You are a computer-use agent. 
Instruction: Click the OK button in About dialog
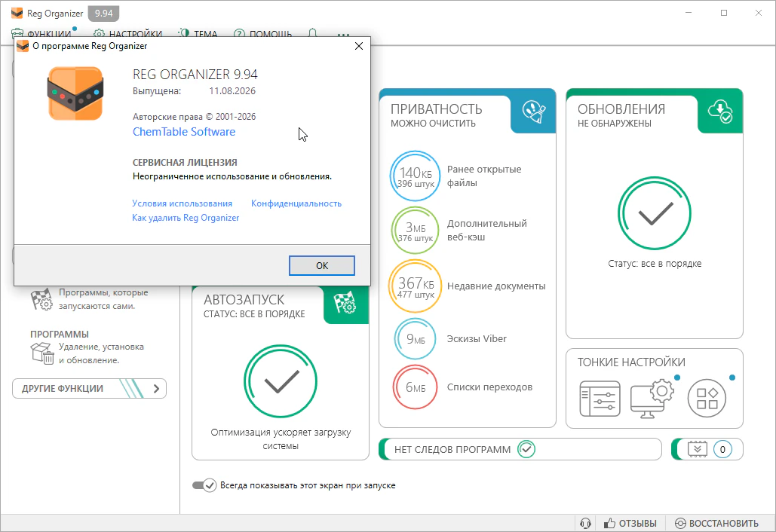pyautogui.click(x=322, y=265)
